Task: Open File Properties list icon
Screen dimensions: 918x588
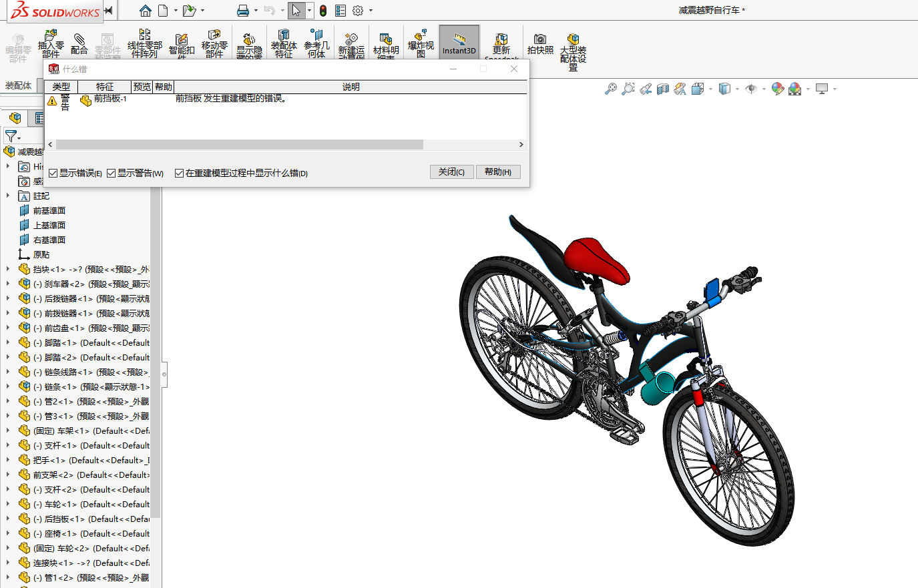Action: [x=340, y=11]
